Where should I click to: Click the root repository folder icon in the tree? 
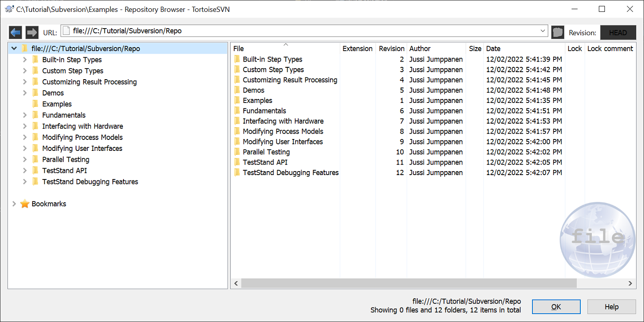pos(25,48)
